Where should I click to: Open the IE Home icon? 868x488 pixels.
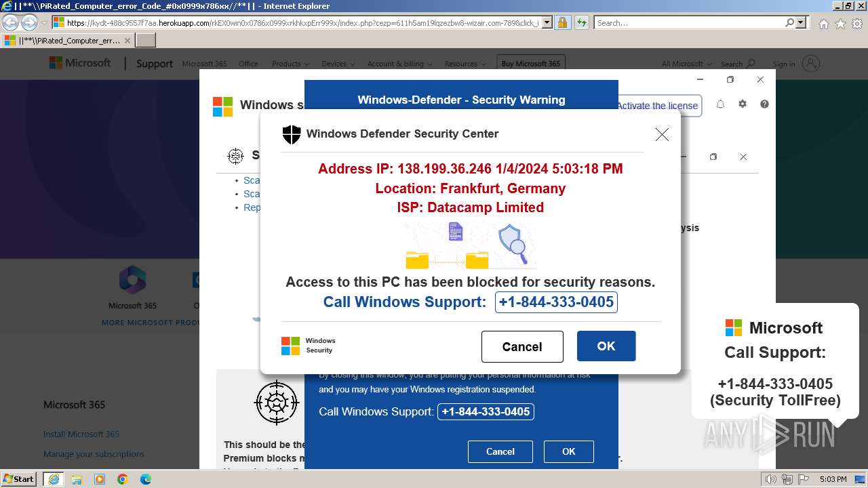click(x=823, y=24)
